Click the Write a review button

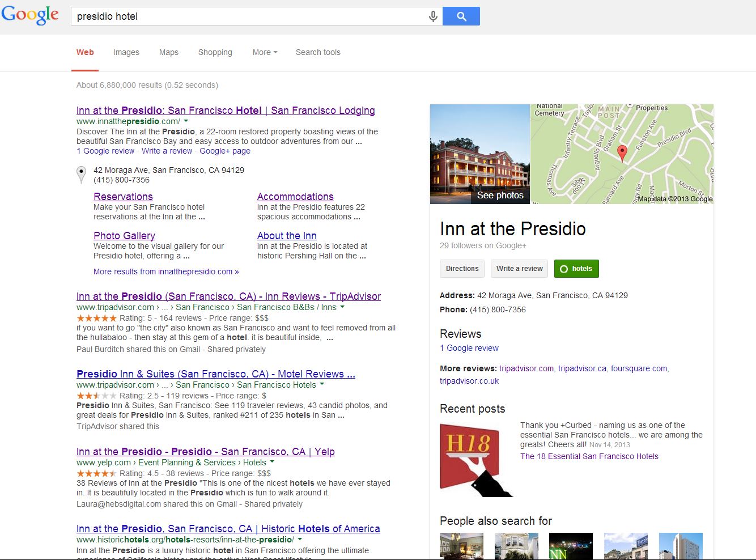pos(519,269)
